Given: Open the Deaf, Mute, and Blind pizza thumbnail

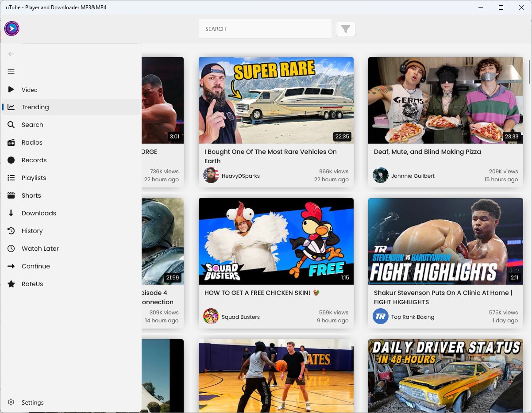Looking at the screenshot, I should (x=446, y=100).
